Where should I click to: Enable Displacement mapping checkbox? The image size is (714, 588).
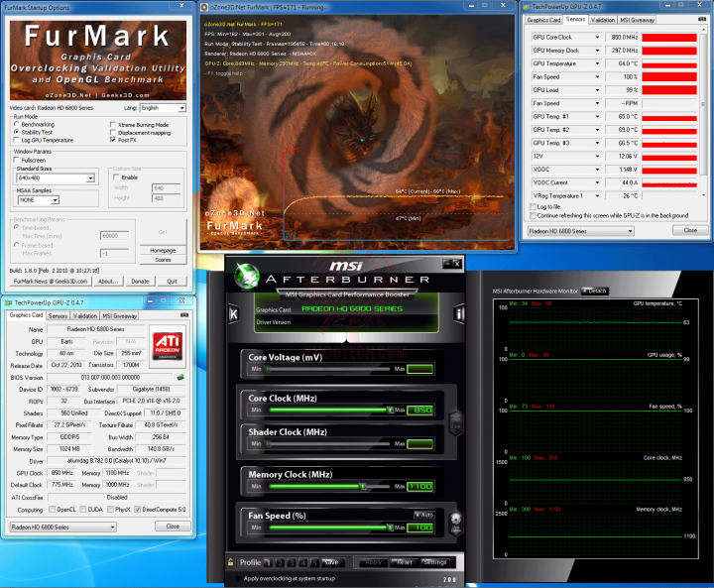click(x=113, y=133)
